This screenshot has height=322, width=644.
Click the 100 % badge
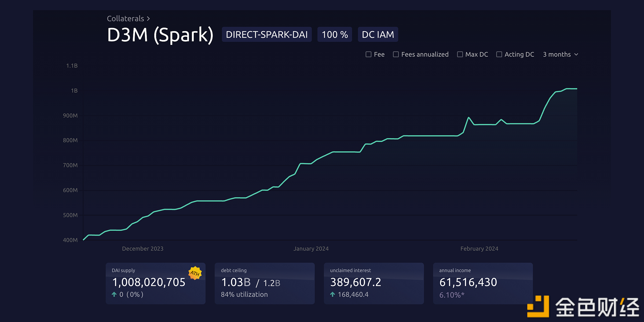coord(335,35)
